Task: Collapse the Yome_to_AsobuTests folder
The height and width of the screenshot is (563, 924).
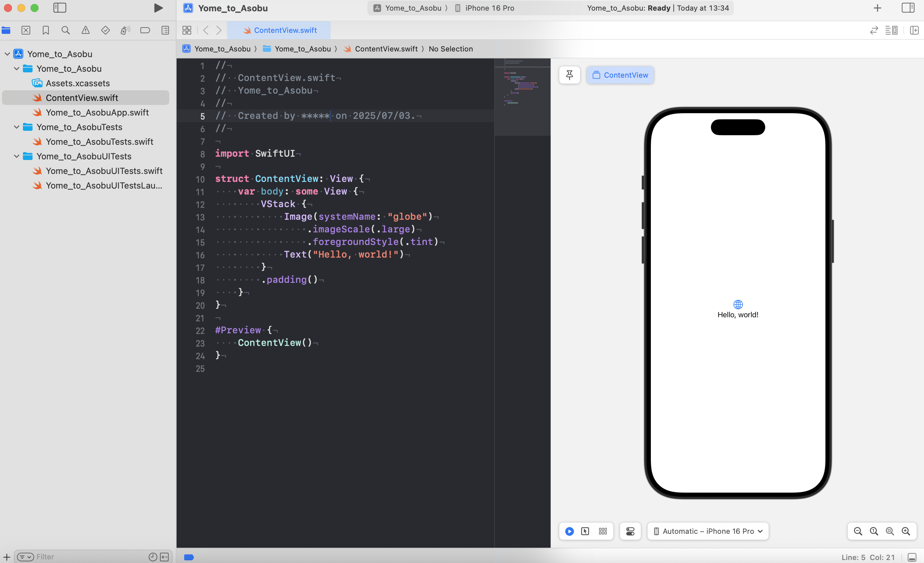Action: [x=17, y=127]
